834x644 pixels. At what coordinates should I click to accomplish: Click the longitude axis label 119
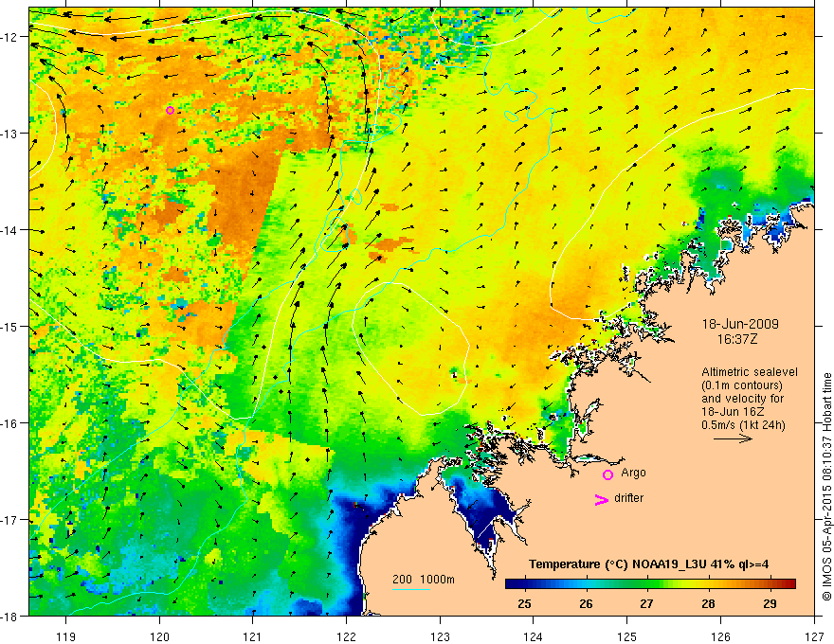pos(66,636)
